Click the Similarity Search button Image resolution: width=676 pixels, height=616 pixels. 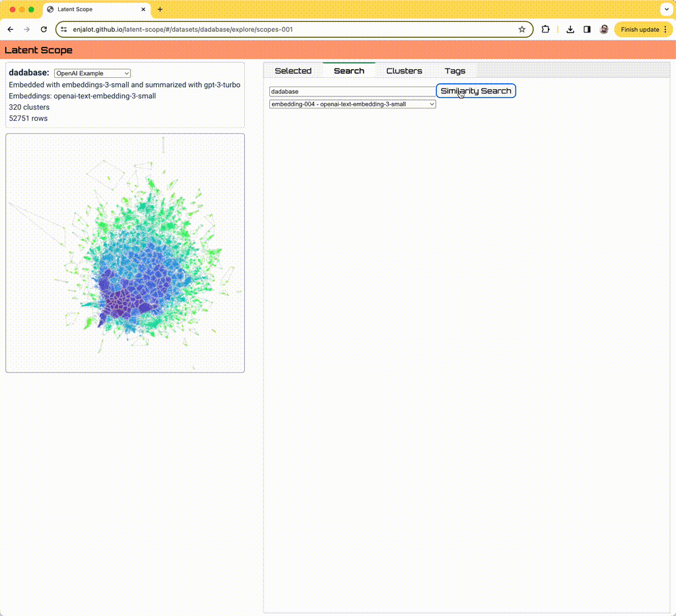click(476, 91)
